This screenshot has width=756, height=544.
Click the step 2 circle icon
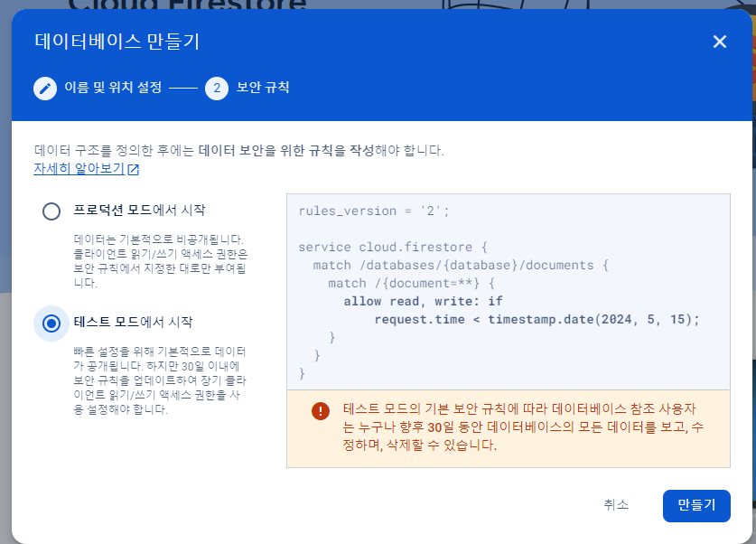click(217, 89)
